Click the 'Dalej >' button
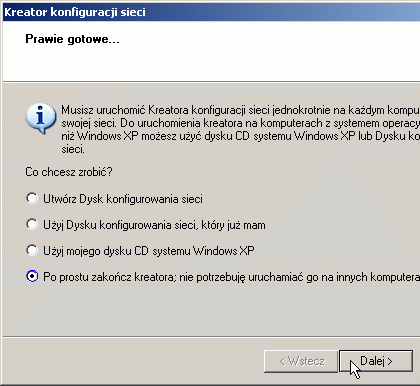Screen dimensions: 420x386 click(x=376, y=361)
